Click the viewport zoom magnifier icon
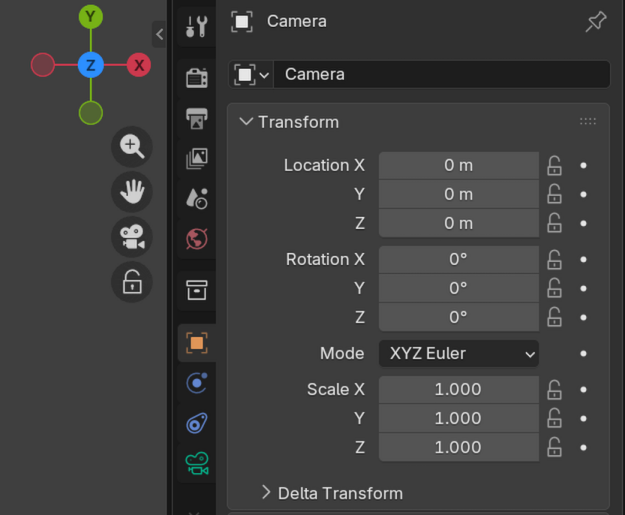625x515 pixels. 131,146
